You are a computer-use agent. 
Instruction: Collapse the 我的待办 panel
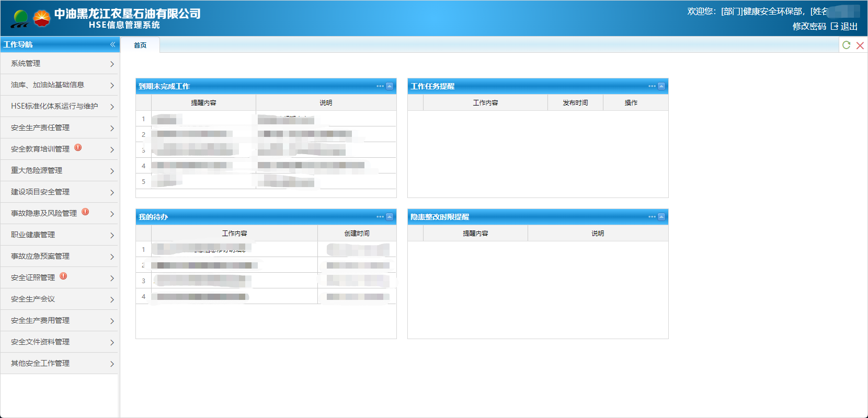click(x=390, y=217)
